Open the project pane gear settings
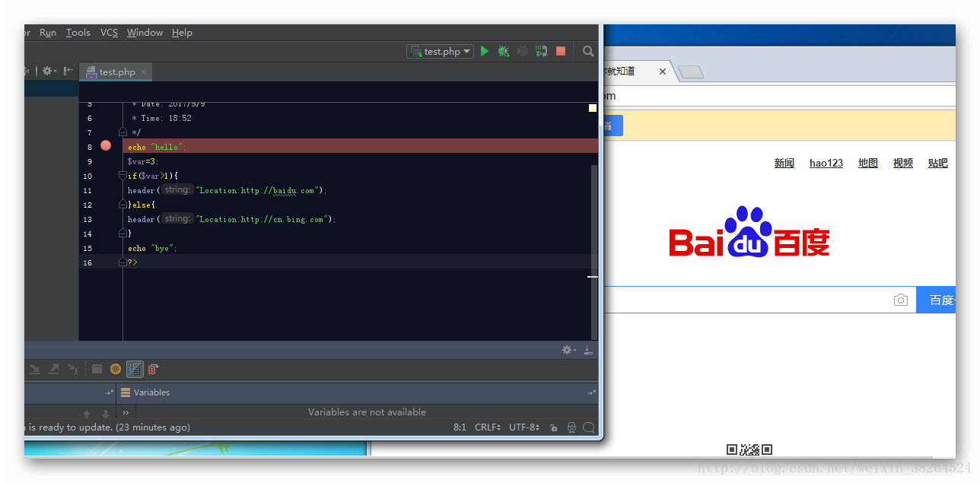 pos(49,71)
